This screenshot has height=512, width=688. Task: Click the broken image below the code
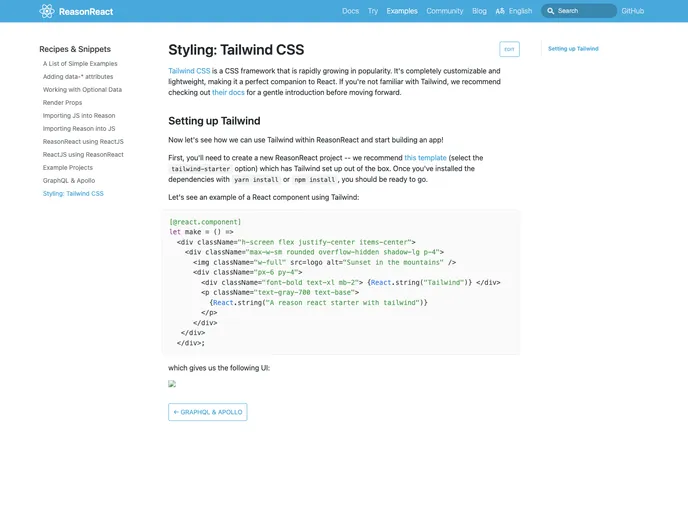coord(172,384)
